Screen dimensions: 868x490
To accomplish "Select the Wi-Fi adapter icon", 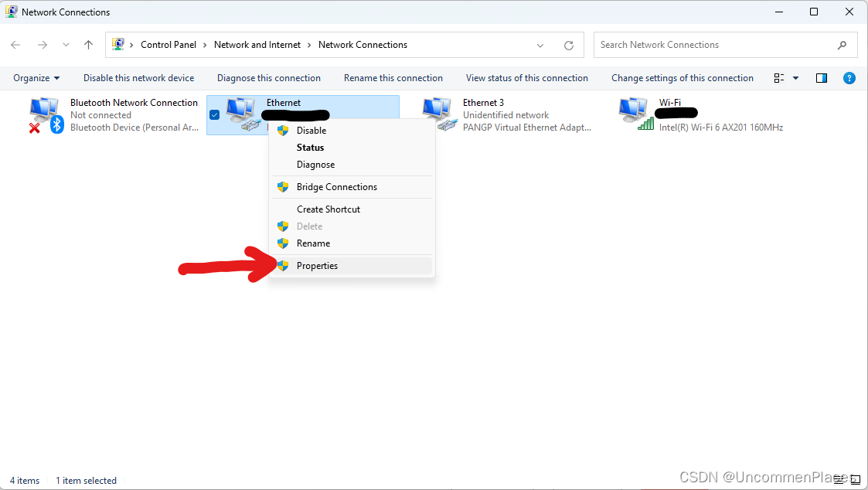I will (635, 114).
